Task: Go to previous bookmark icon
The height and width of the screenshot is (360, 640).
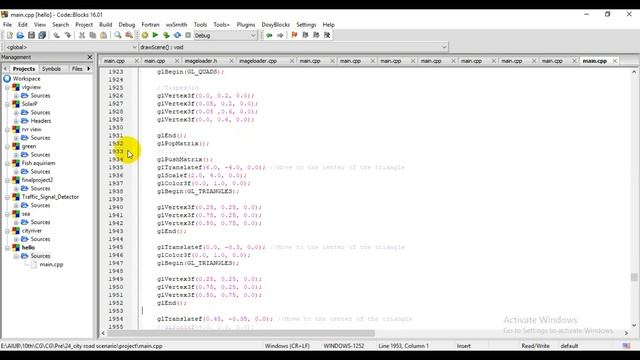Action: pos(305,36)
